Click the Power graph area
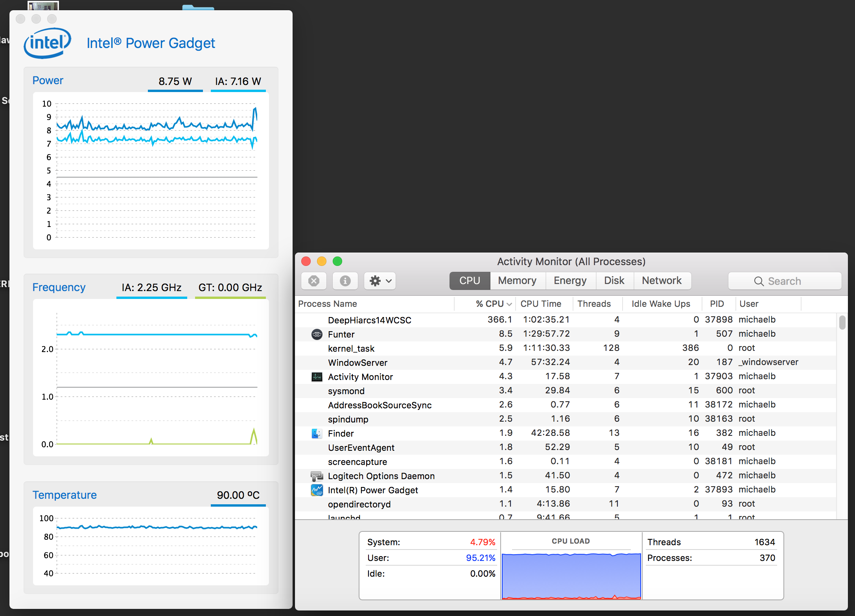 151,171
